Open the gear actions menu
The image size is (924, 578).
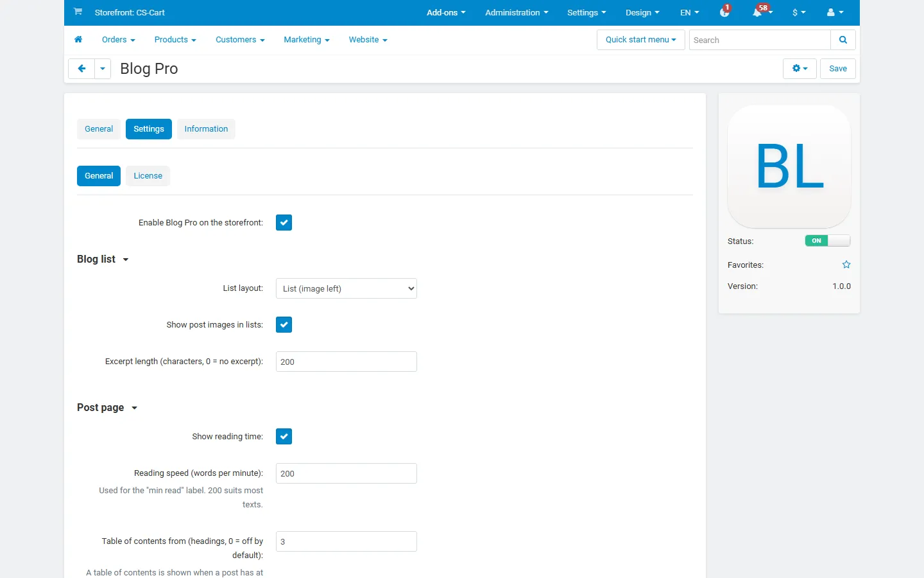[800, 69]
